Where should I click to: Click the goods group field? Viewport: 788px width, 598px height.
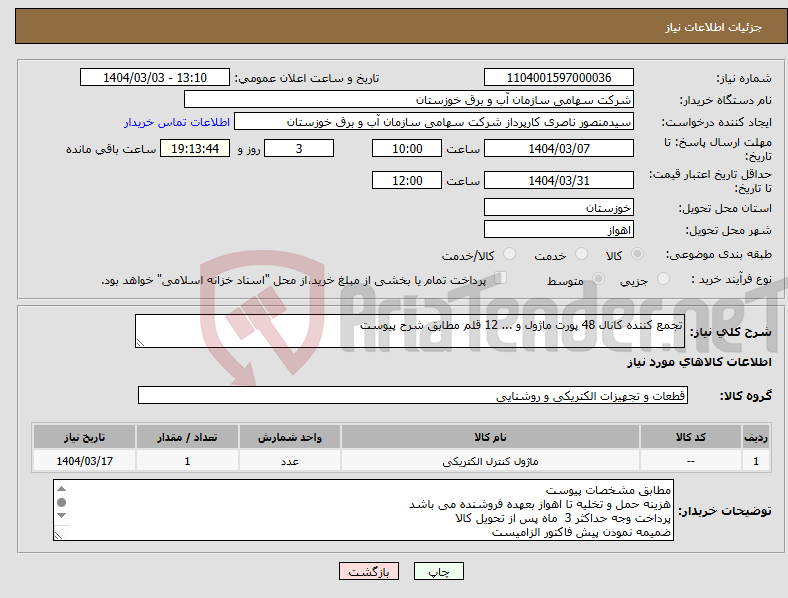click(413, 395)
